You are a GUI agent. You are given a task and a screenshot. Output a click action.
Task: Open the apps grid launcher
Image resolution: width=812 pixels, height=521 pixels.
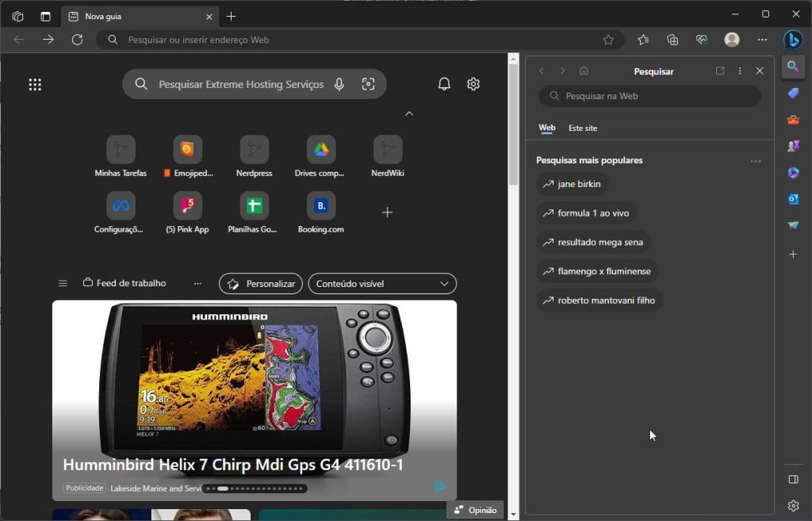coord(35,84)
